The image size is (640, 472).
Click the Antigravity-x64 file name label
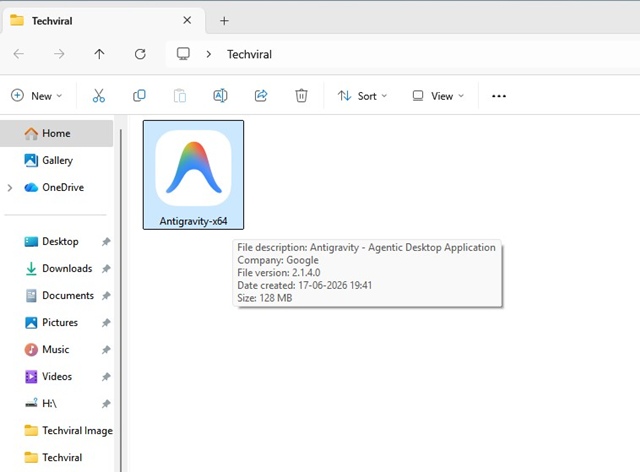click(x=193, y=221)
